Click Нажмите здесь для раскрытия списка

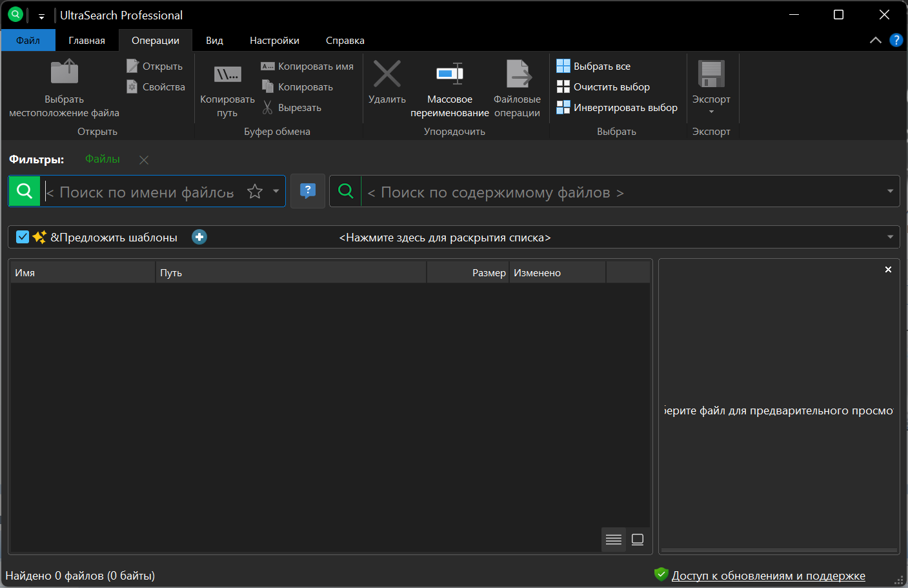(x=445, y=238)
